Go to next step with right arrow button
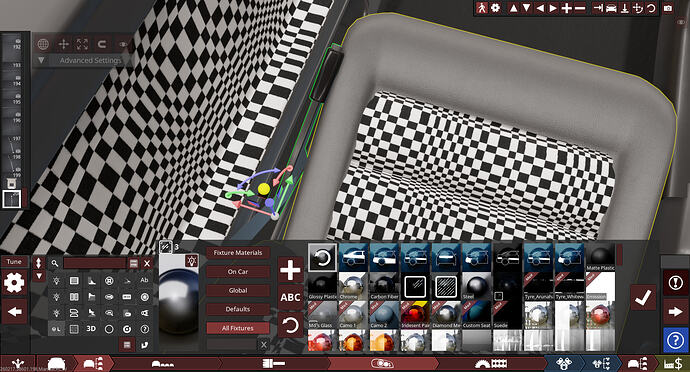This screenshot has height=372, width=690. (675, 312)
